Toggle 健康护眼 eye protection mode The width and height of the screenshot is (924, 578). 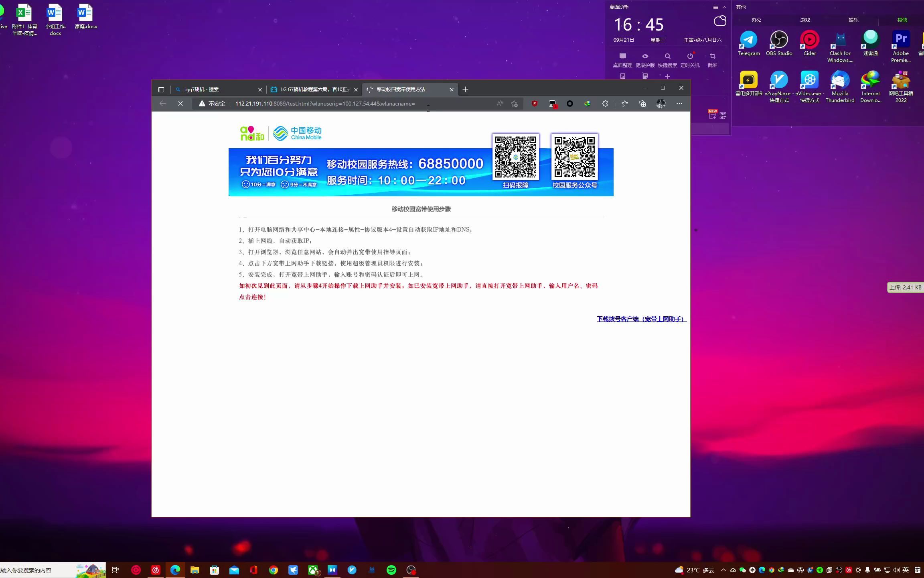tap(645, 60)
